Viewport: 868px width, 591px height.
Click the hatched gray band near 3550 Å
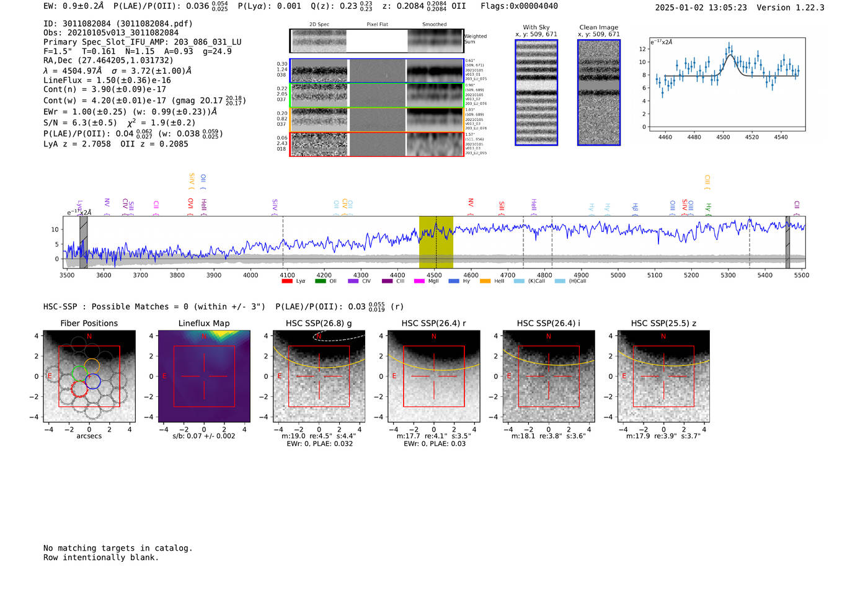tap(84, 242)
